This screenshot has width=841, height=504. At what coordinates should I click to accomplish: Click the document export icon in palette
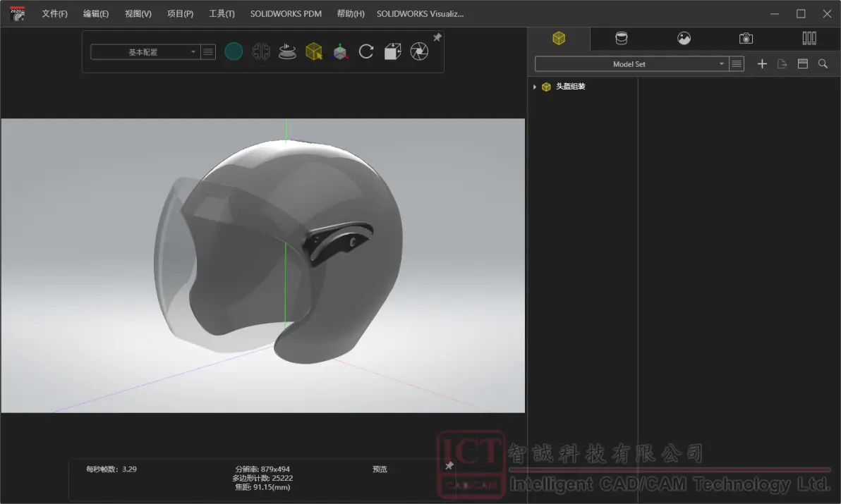(x=782, y=64)
